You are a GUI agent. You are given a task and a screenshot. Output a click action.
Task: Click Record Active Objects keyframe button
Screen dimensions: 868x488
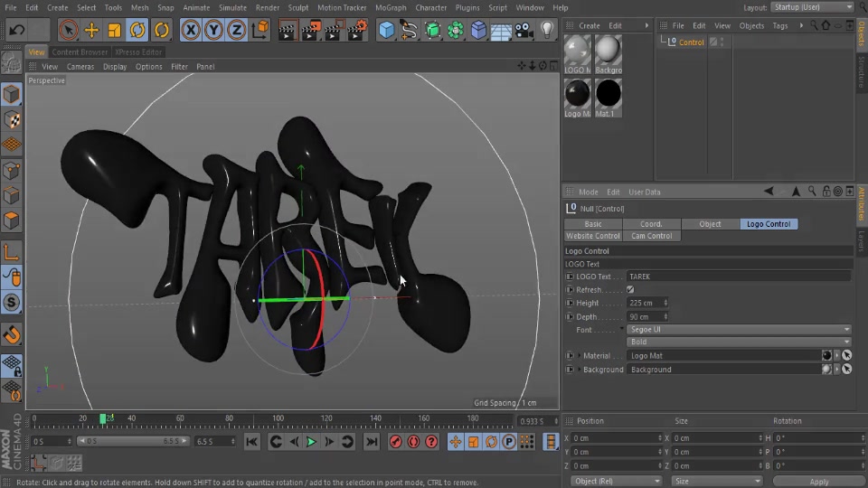coord(395,442)
